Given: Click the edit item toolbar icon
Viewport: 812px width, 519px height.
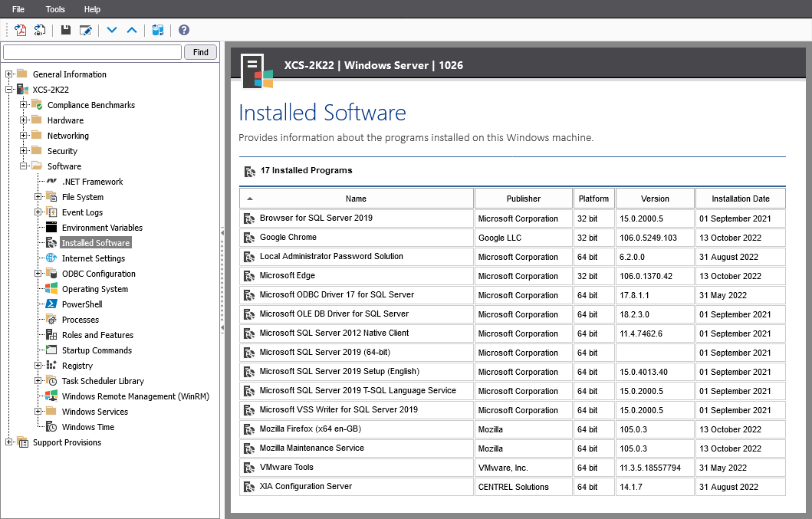Looking at the screenshot, I should pos(85,30).
